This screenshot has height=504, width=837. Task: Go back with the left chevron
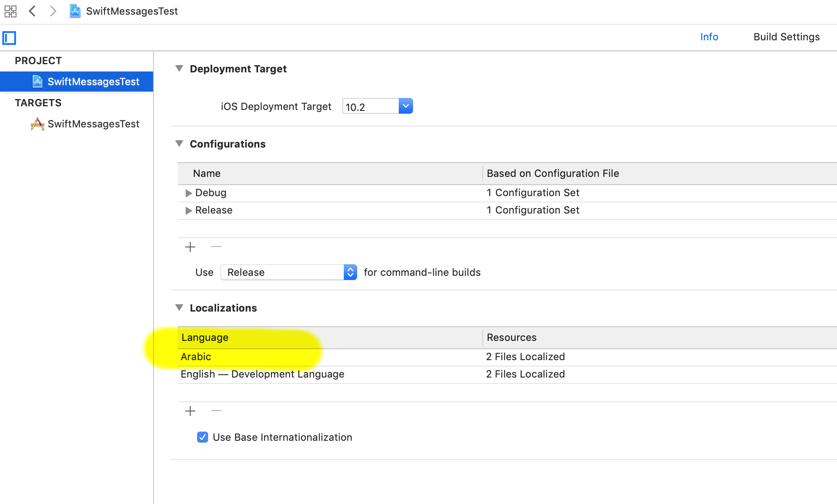point(32,11)
